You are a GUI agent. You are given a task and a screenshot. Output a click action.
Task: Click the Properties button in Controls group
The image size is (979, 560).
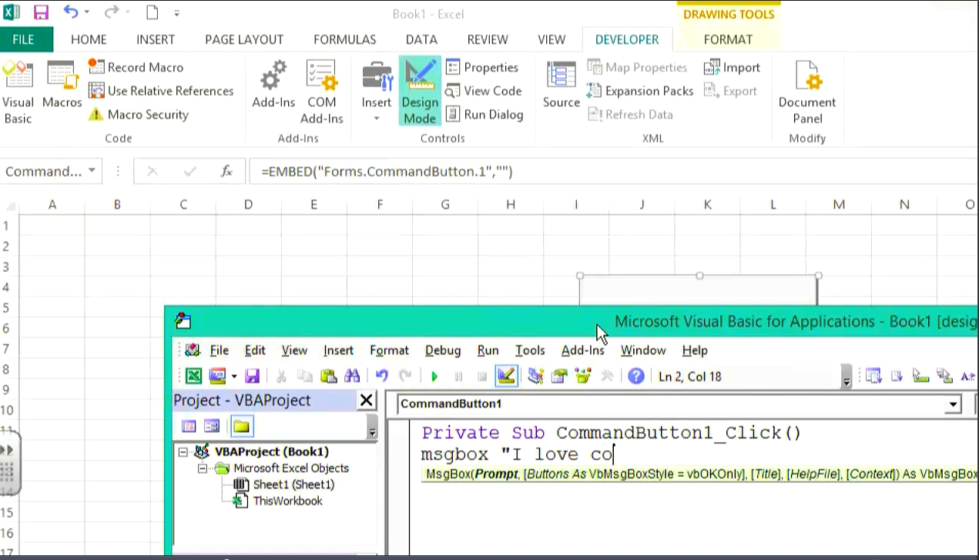click(482, 67)
